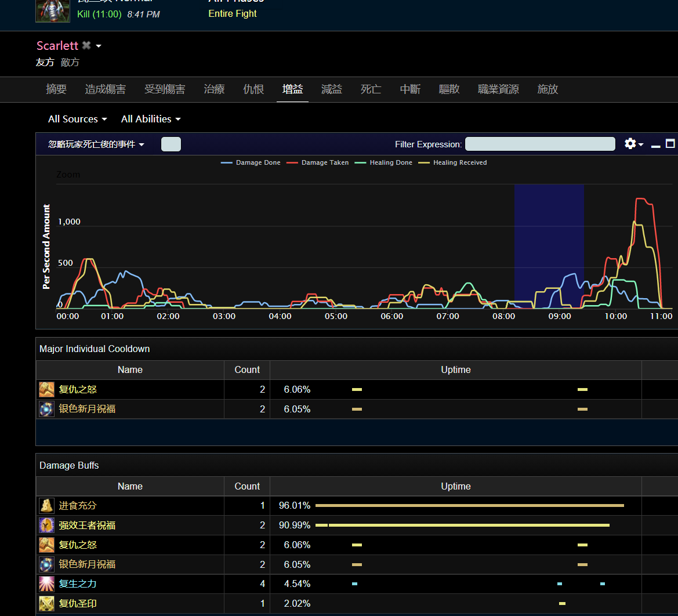
Task: Switch to the 造成傷害 tab
Action: point(106,89)
